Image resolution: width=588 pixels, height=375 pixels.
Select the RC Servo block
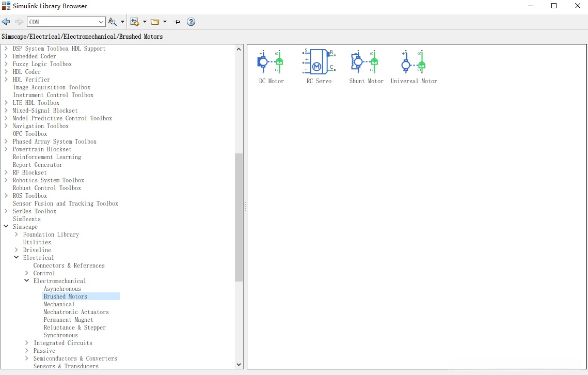point(319,67)
